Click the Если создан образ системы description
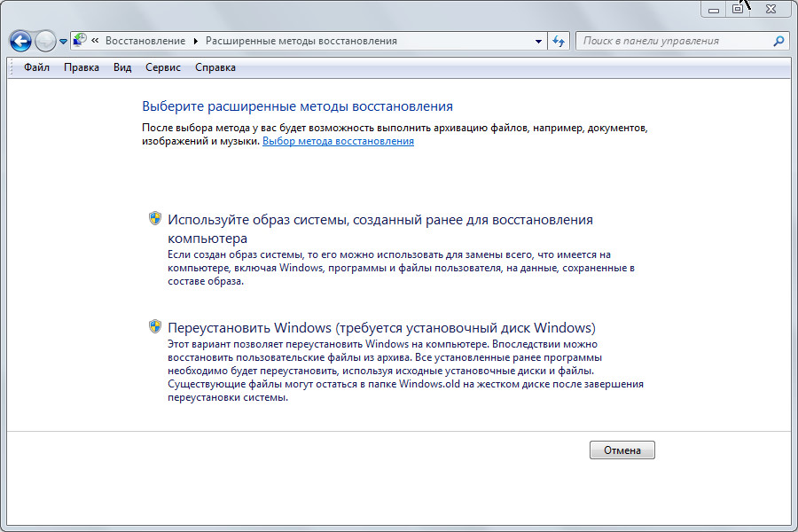The height and width of the screenshot is (532, 798). [401, 268]
